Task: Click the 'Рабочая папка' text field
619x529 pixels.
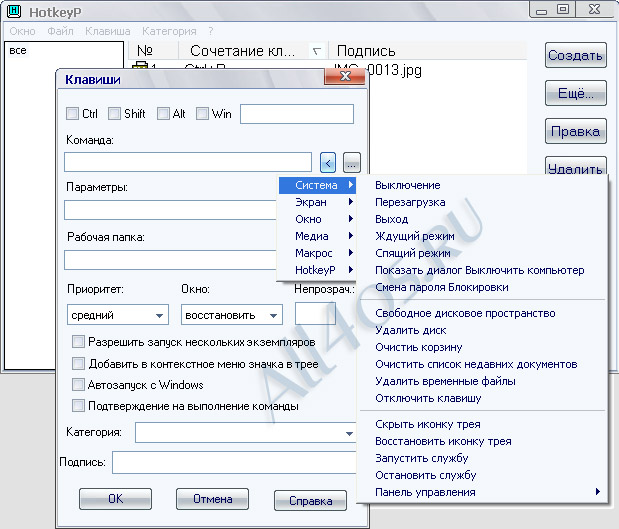Action: pos(171,260)
